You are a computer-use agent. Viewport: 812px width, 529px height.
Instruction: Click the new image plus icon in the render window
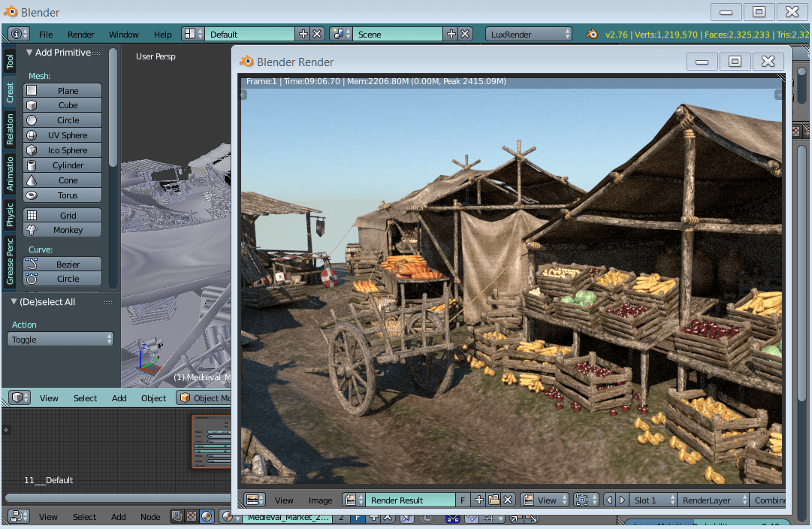pyautogui.click(x=478, y=500)
